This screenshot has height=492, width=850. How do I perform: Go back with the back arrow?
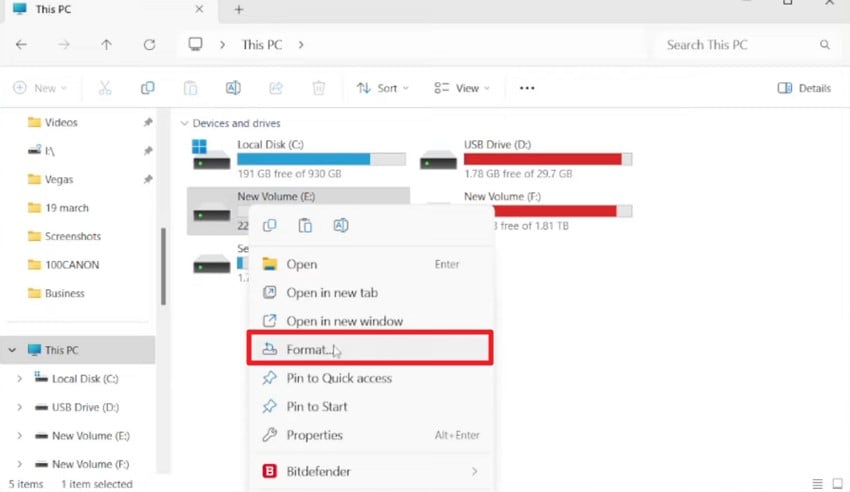pyautogui.click(x=21, y=44)
